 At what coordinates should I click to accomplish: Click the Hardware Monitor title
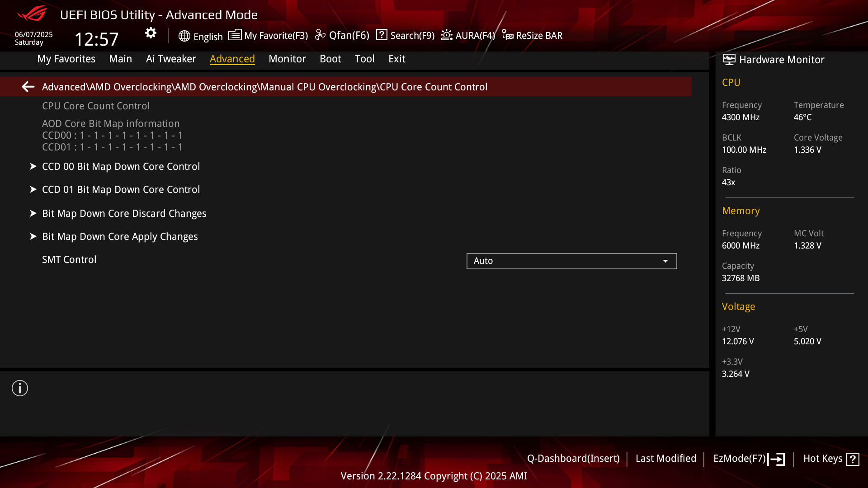pyautogui.click(x=782, y=60)
